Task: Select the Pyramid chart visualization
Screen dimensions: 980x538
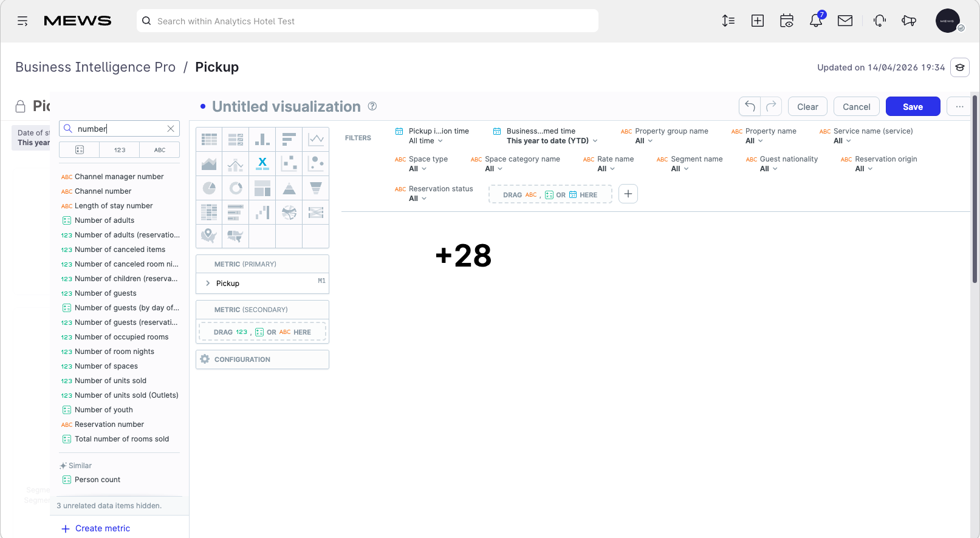Action: (x=289, y=188)
